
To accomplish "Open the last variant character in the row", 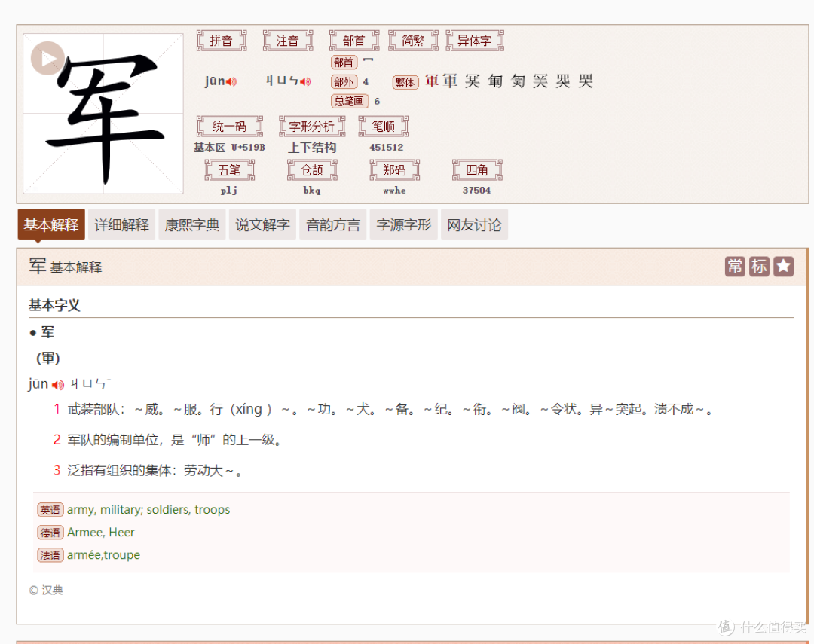I will [586, 81].
